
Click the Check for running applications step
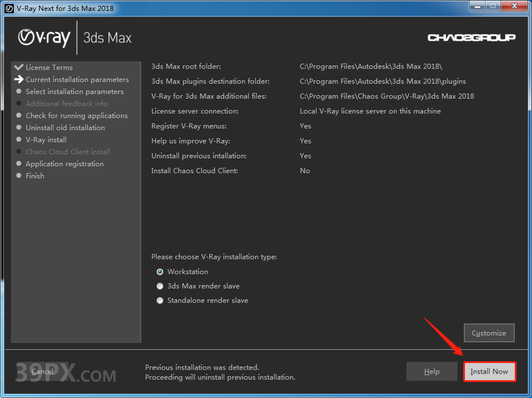tap(77, 116)
